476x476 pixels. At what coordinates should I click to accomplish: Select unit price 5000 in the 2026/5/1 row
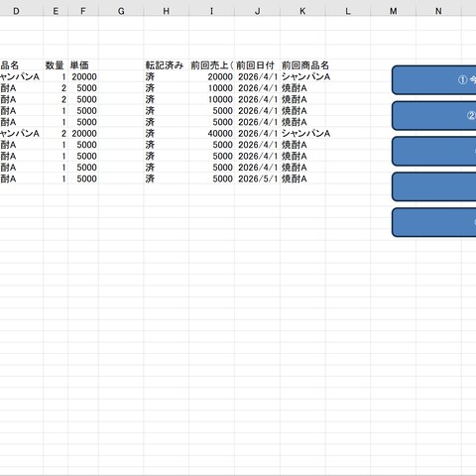coord(83,178)
